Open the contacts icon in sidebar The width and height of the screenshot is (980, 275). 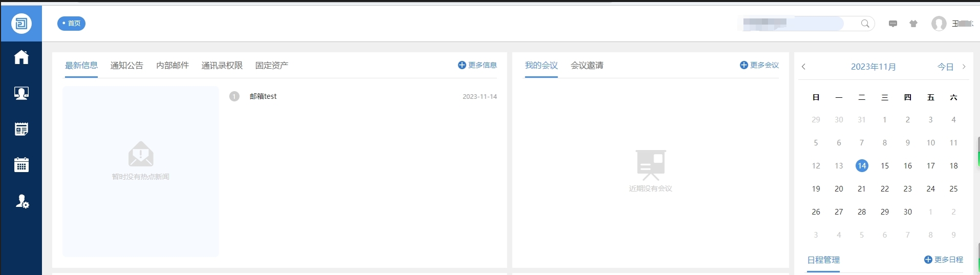click(22, 93)
